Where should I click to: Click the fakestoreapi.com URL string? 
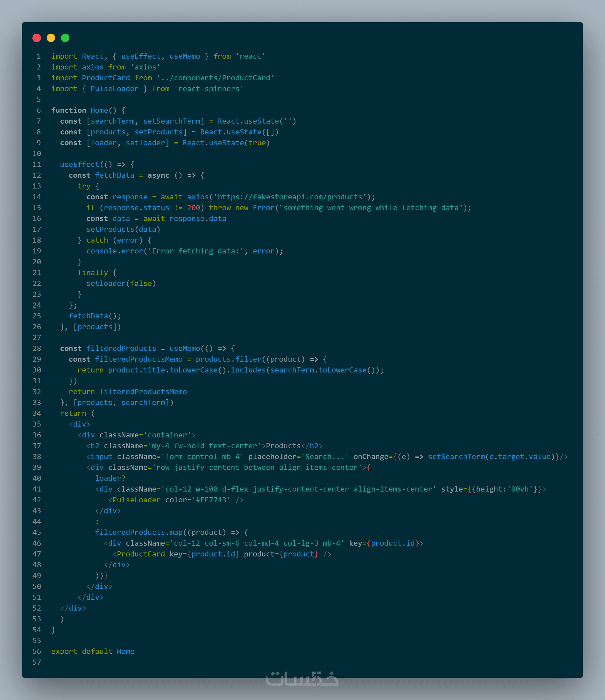point(290,197)
